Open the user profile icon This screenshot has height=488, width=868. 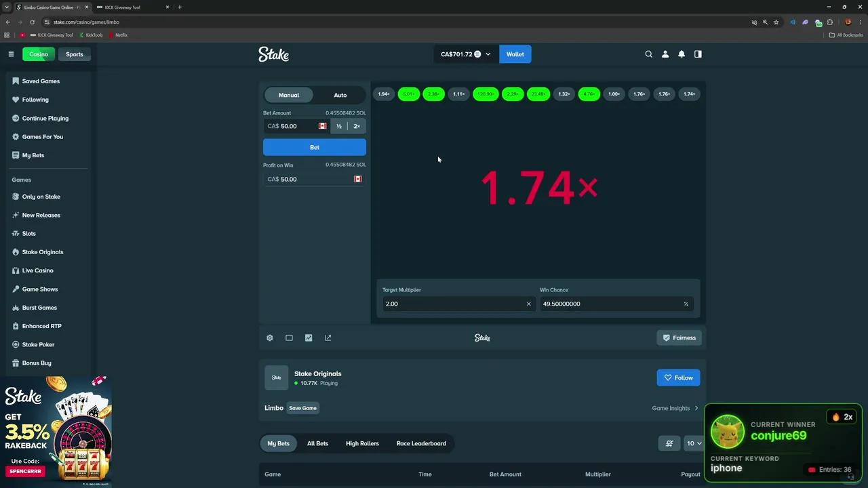tap(665, 54)
